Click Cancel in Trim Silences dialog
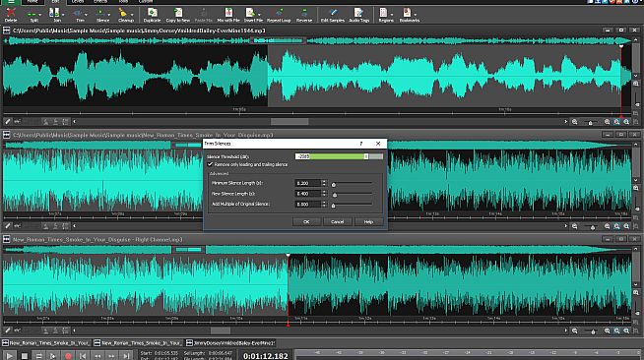This screenshot has height=360, width=644. tap(337, 222)
